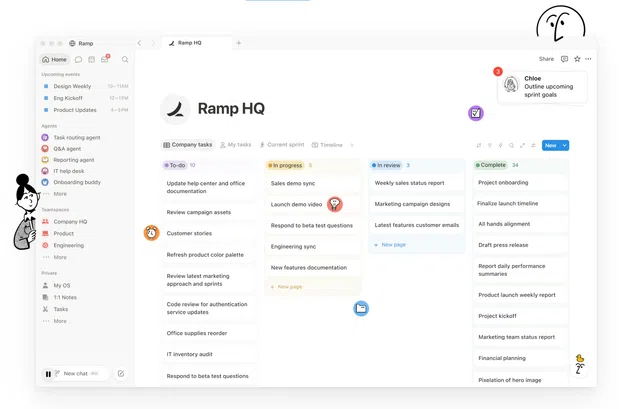Click the blue folder floating icon
Screen dimensions: 619x409
coord(361,308)
